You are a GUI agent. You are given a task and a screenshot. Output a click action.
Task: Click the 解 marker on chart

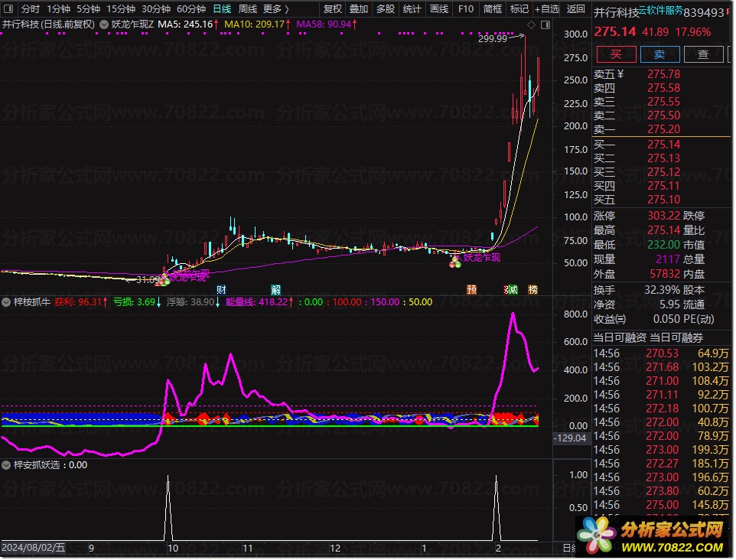pos(275,289)
